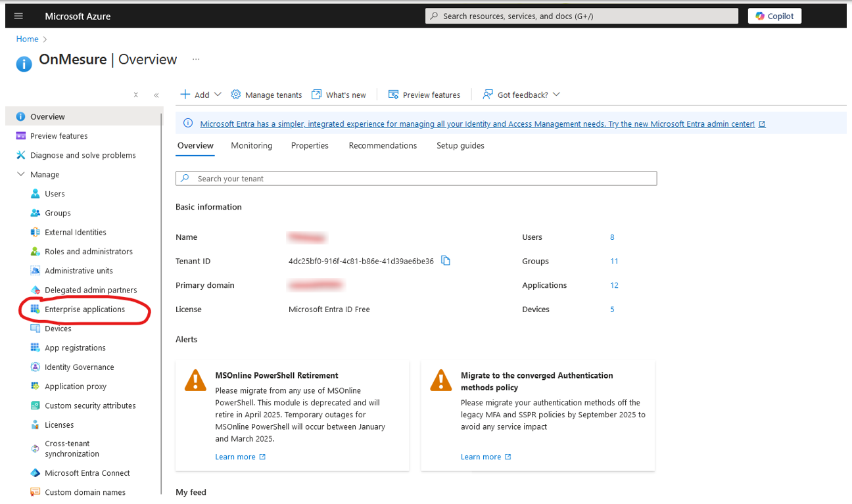Screen dimensions: 852x504
Task: Open the Setup guides tab
Action: (460, 146)
